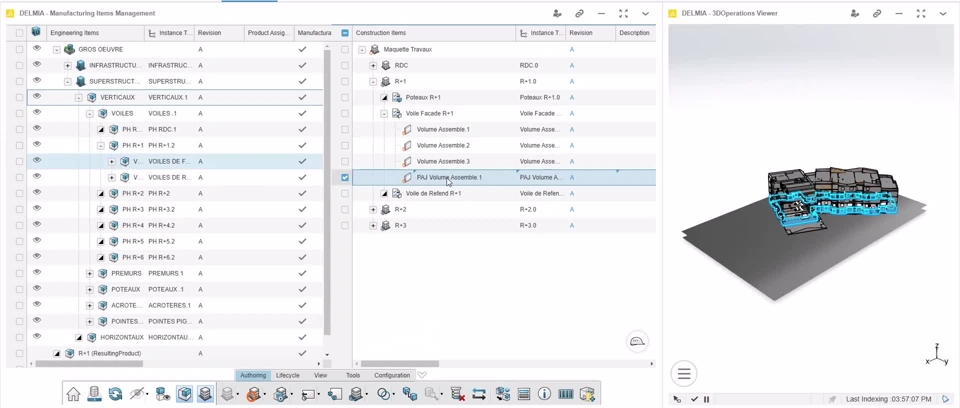Expand the PREMURS tree node

pyautogui.click(x=90, y=273)
